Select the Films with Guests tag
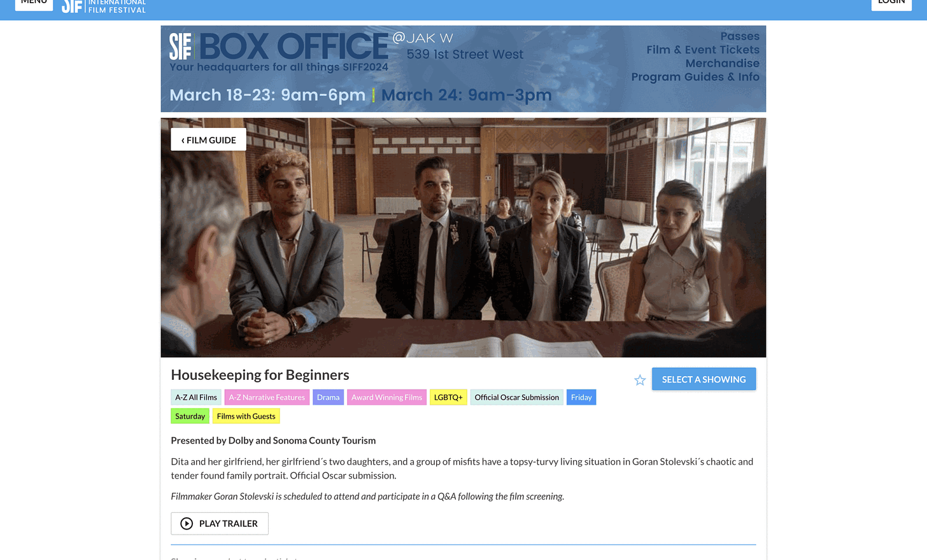Screen dimensions: 927x560 [x=246, y=416]
